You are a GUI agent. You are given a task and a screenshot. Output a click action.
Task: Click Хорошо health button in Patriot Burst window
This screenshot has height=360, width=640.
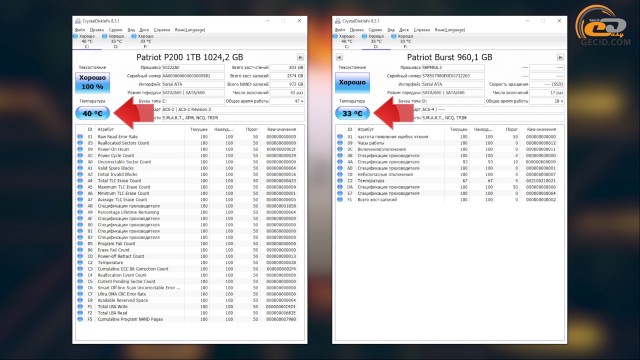[352, 82]
